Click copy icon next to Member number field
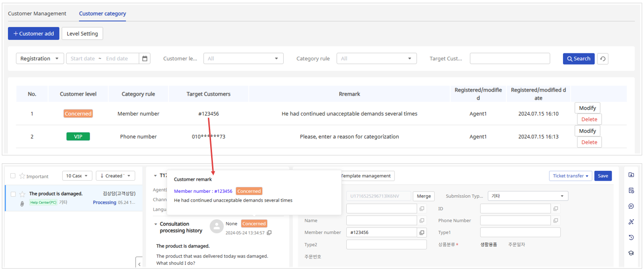 [x=422, y=233]
